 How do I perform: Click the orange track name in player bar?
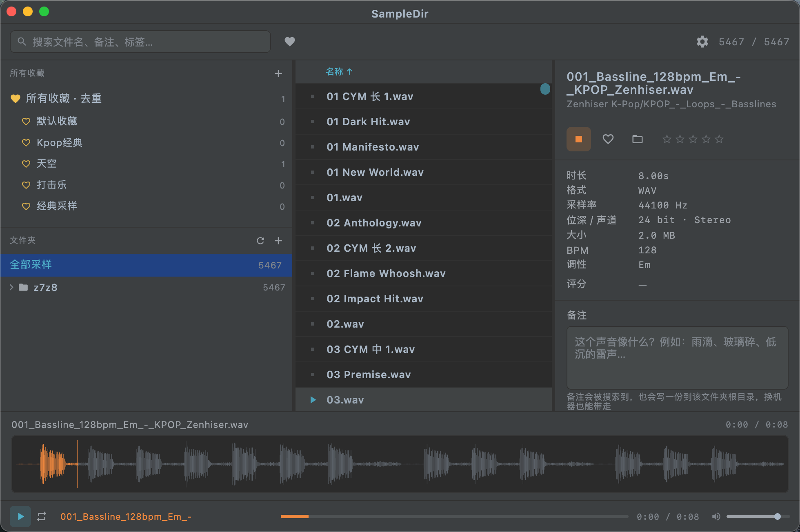point(126,516)
